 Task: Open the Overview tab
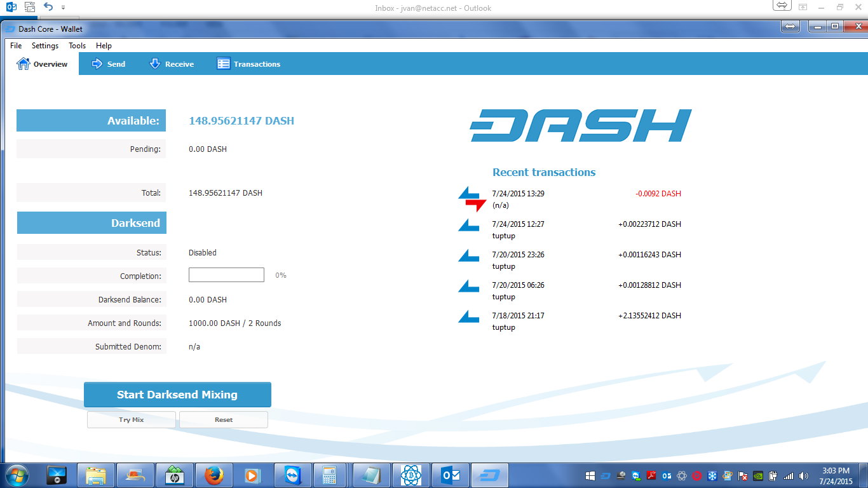(x=42, y=64)
